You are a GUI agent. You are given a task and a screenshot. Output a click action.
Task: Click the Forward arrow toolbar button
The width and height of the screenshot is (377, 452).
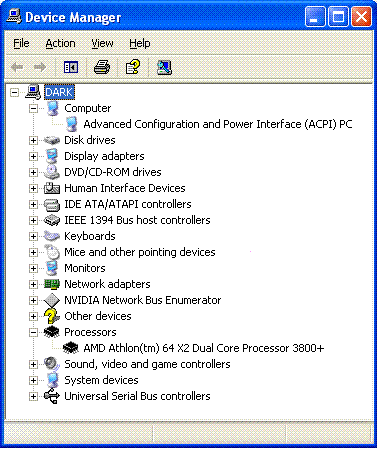coord(40,67)
